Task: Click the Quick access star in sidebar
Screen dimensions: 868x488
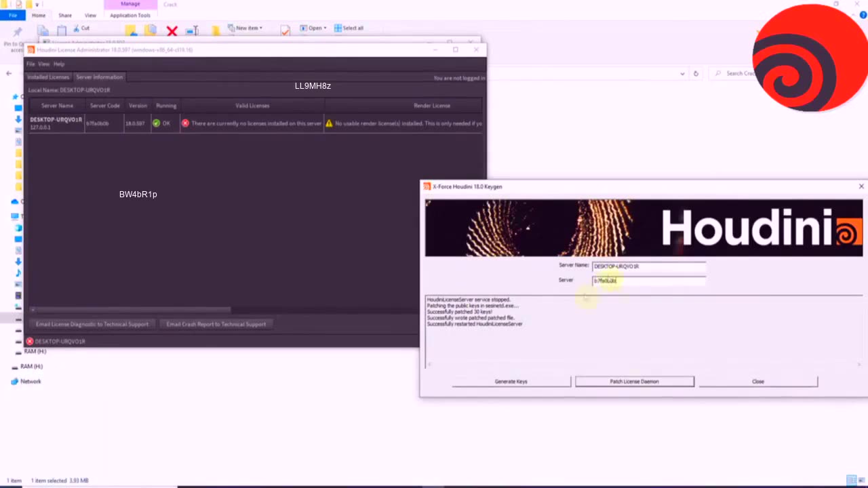Action: (15, 96)
